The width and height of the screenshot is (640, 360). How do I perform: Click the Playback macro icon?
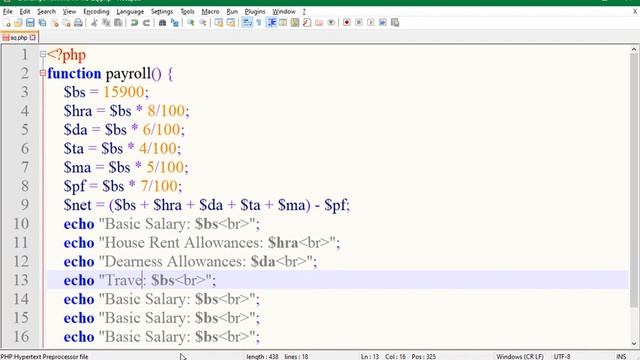[x=371, y=23]
